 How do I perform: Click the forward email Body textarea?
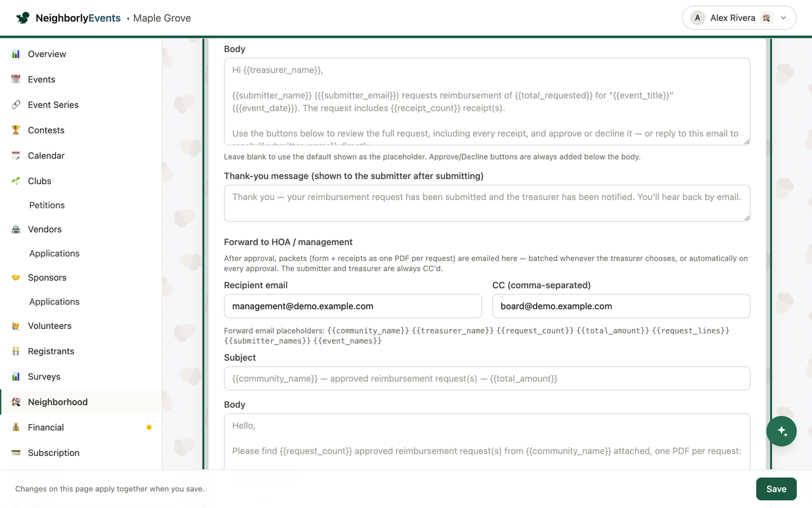[x=487, y=442]
